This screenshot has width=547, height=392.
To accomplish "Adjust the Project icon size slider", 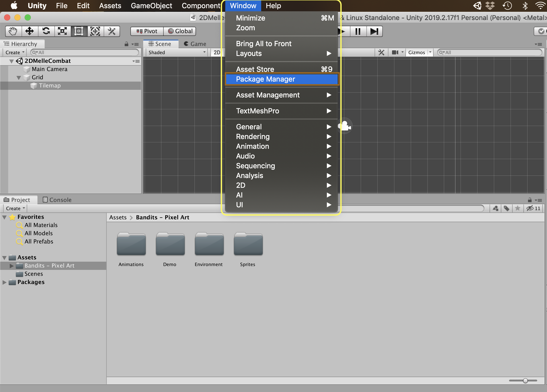I will coord(525,381).
